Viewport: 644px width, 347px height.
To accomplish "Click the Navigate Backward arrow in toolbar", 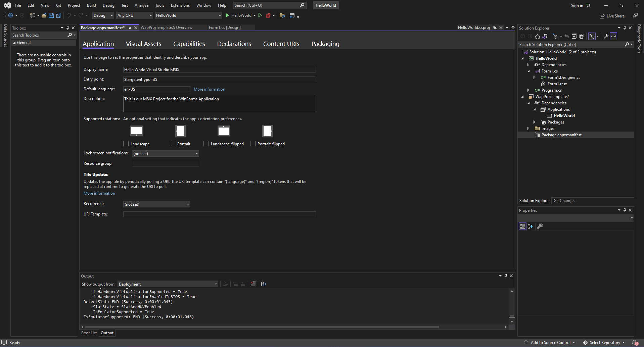I will pyautogui.click(x=10, y=15).
